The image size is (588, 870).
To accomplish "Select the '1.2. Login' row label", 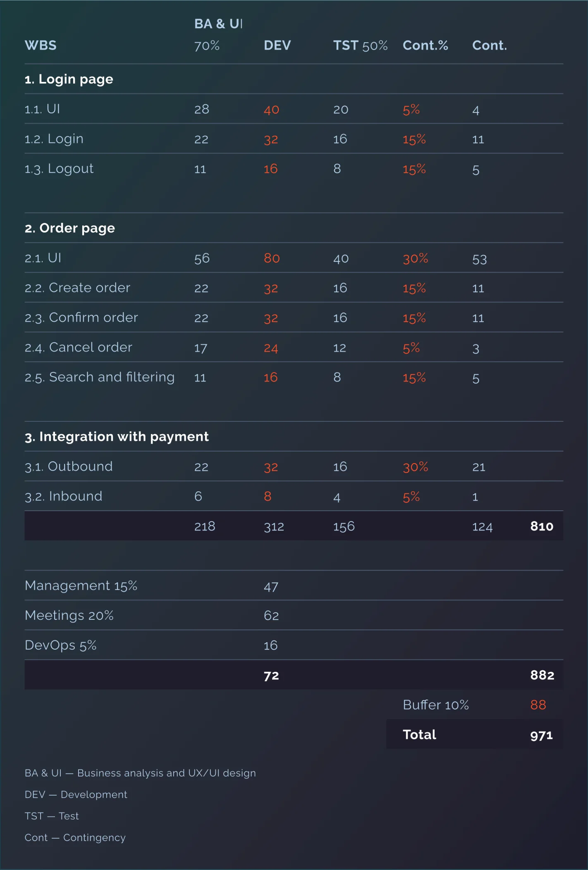I will 54,139.
